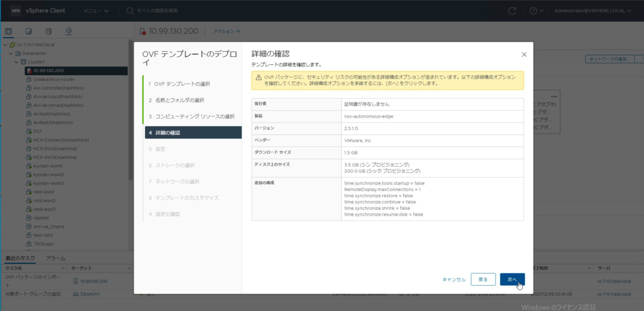This screenshot has height=311, width=644.
Task: Close the OVF deploy dialog with X
Action: coord(524,54)
